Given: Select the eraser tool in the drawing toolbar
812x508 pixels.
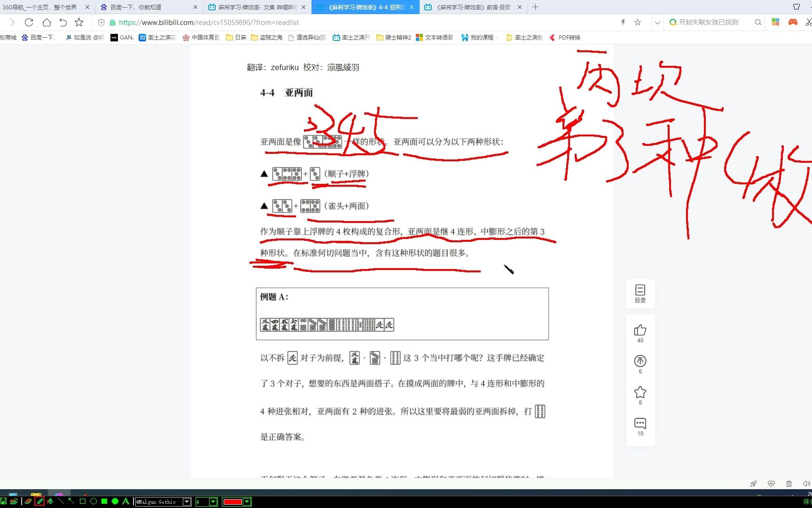Looking at the screenshot, I should click(x=28, y=501).
